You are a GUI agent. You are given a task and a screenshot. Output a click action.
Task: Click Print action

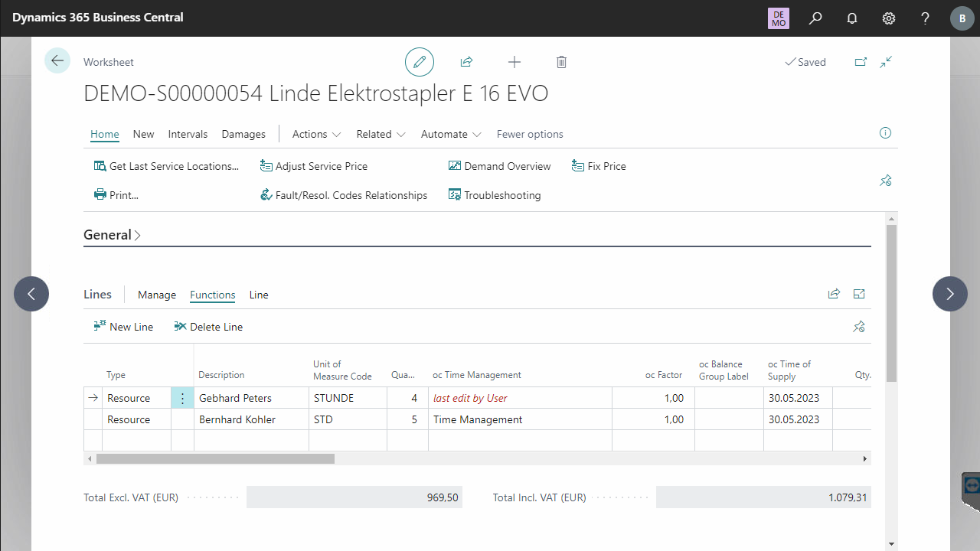pos(116,195)
